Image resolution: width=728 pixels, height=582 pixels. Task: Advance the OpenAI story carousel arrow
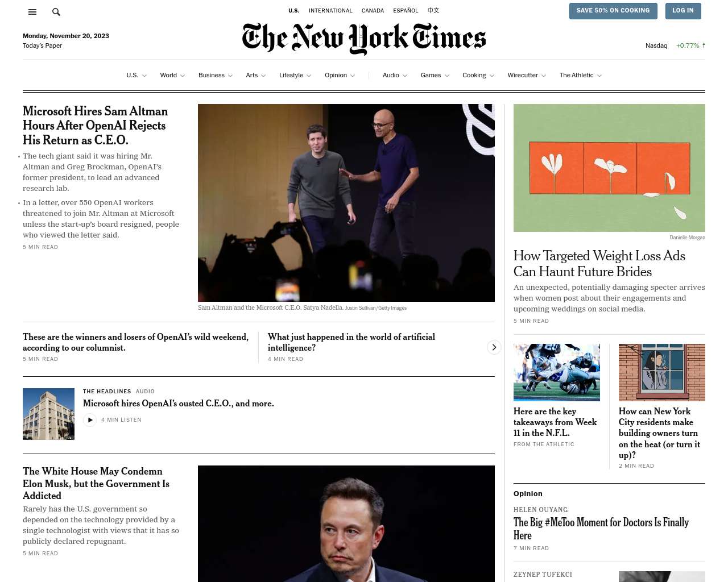(494, 347)
